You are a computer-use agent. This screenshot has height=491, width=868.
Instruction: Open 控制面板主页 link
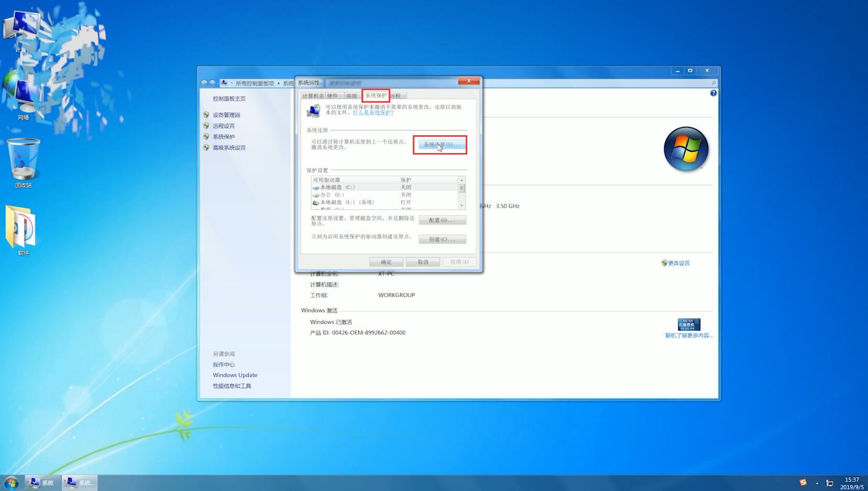pos(229,99)
